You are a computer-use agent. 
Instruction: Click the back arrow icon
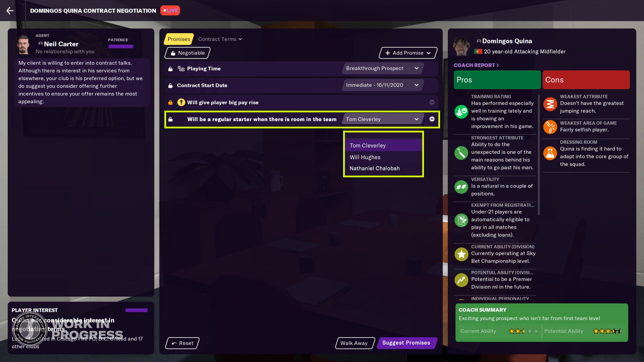coord(10,11)
